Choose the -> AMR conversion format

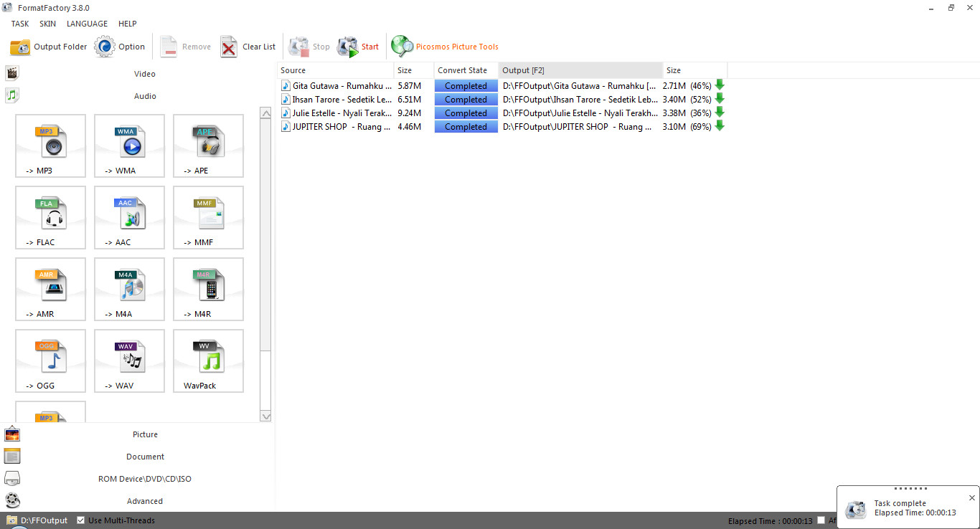[50, 290]
